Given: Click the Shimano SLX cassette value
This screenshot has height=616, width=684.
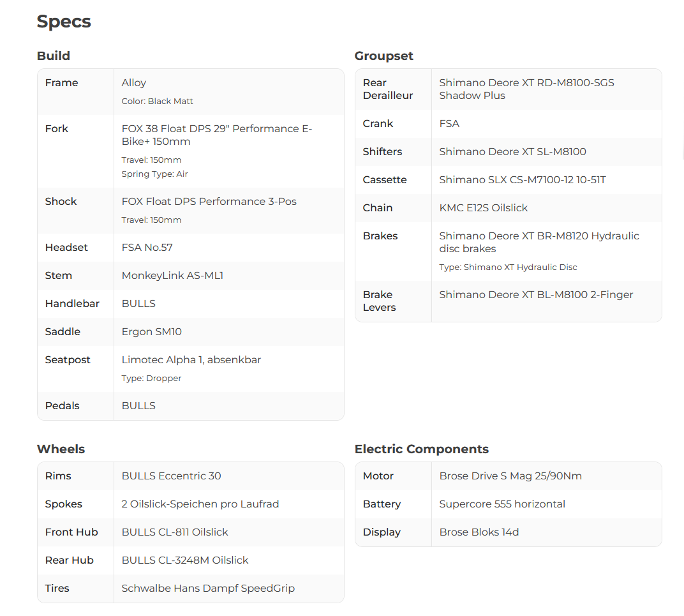Looking at the screenshot, I should (x=522, y=180).
